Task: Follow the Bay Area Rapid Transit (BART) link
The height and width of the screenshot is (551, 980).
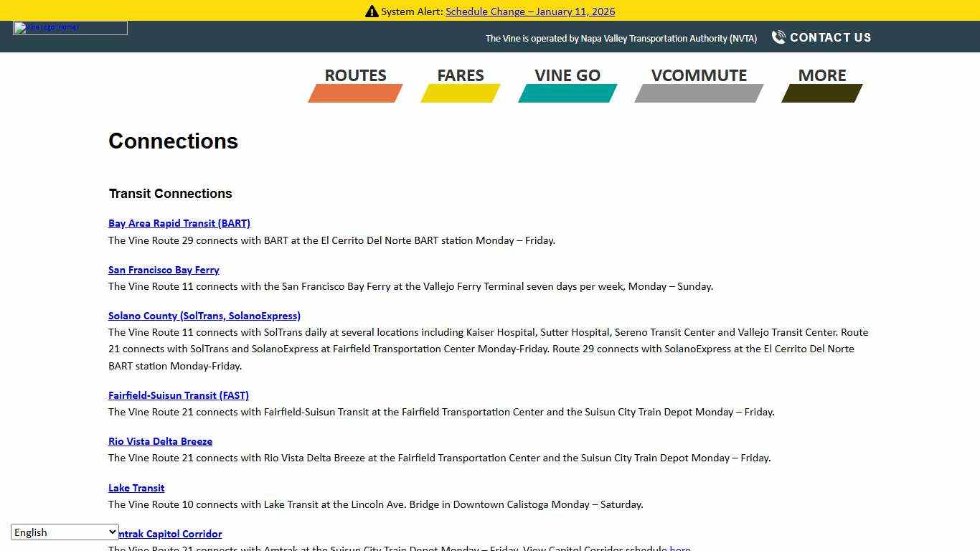Action: pyautogui.click(x=179, y=223)
